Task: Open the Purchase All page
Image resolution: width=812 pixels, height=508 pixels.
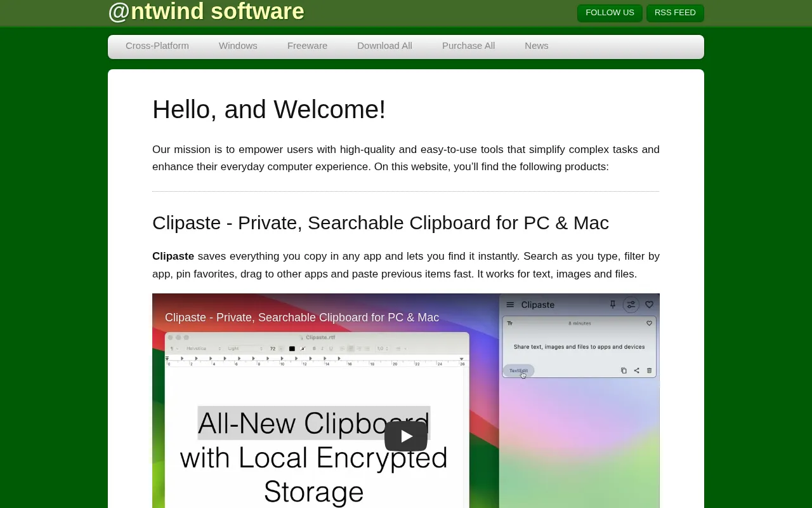Action: (x=468, y=46)
